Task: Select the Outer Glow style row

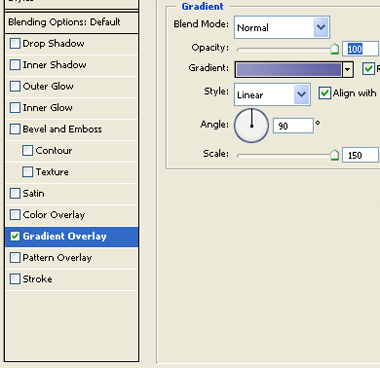Action: click(72, 86)
